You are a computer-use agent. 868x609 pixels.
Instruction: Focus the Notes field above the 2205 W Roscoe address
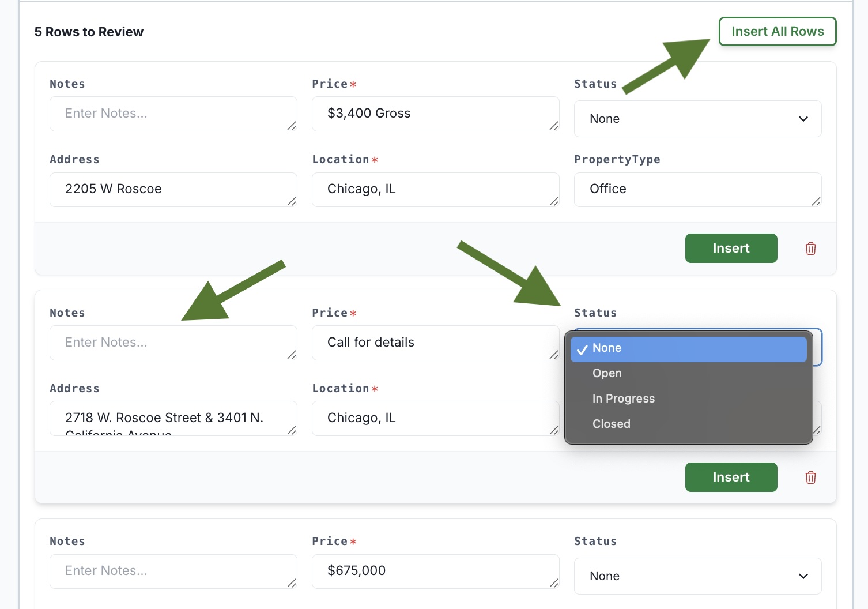click(x=173, y=114)
